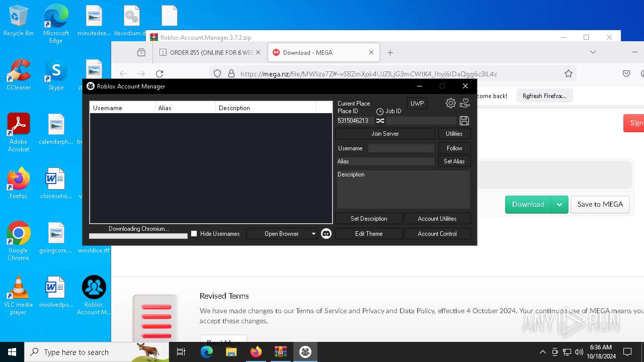Open Microsoft Edge desktop shortcut
The width and height of the screenshot is (644, 362).
click(56, 24)
